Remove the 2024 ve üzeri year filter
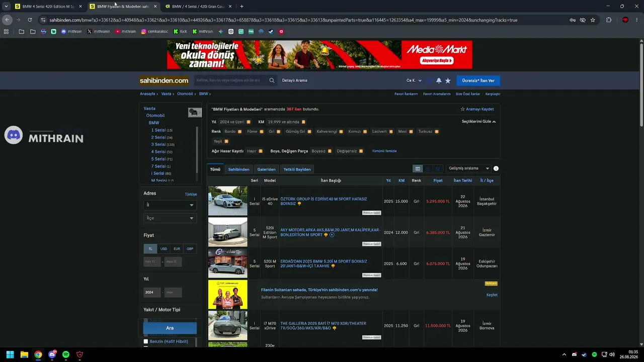 pyautogui.click(x=249, y=122)
